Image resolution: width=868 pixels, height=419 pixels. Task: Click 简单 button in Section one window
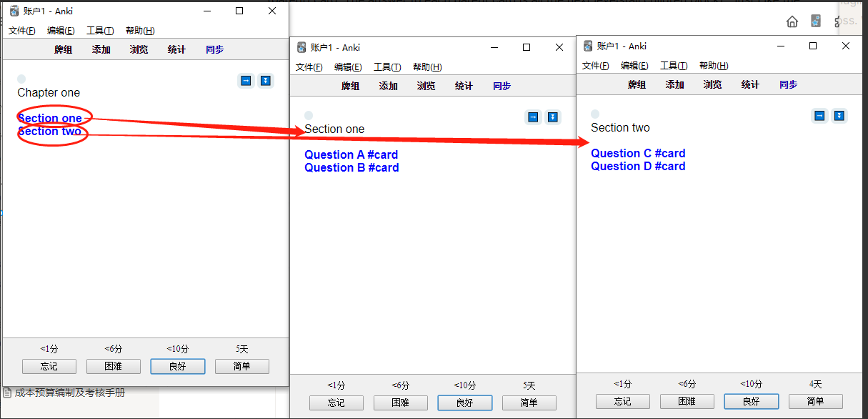[529, 403]
